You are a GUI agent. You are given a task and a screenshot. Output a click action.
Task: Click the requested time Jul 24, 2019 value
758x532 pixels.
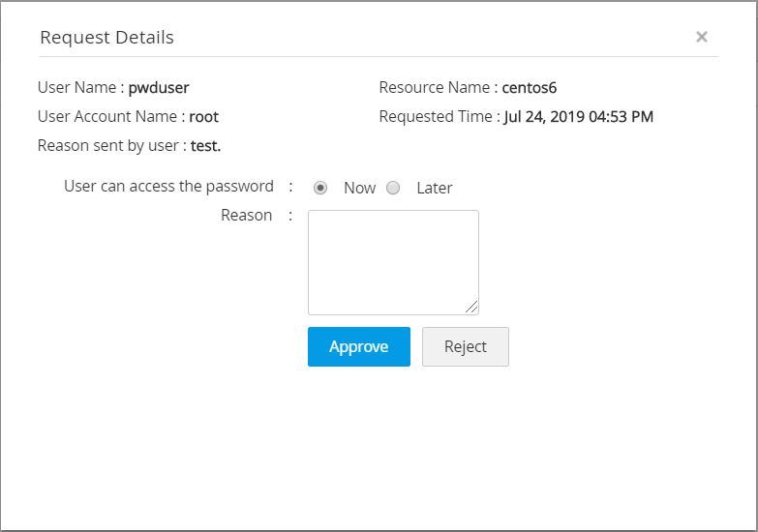pos(579,117)
